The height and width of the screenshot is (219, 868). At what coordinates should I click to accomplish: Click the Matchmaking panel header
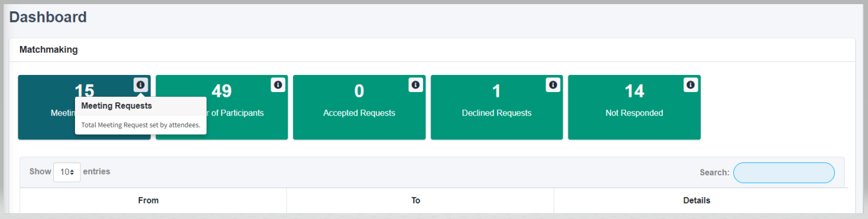tap(48, 50)
